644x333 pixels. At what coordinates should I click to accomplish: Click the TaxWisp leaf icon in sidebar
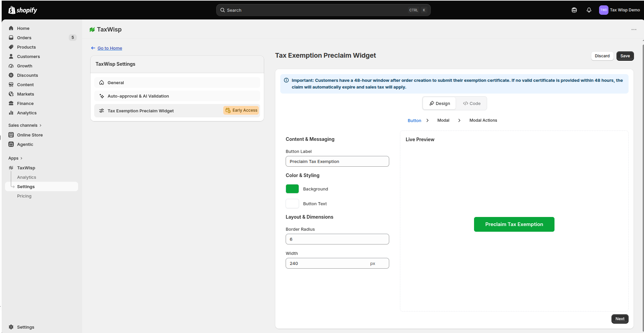point(11,168)
